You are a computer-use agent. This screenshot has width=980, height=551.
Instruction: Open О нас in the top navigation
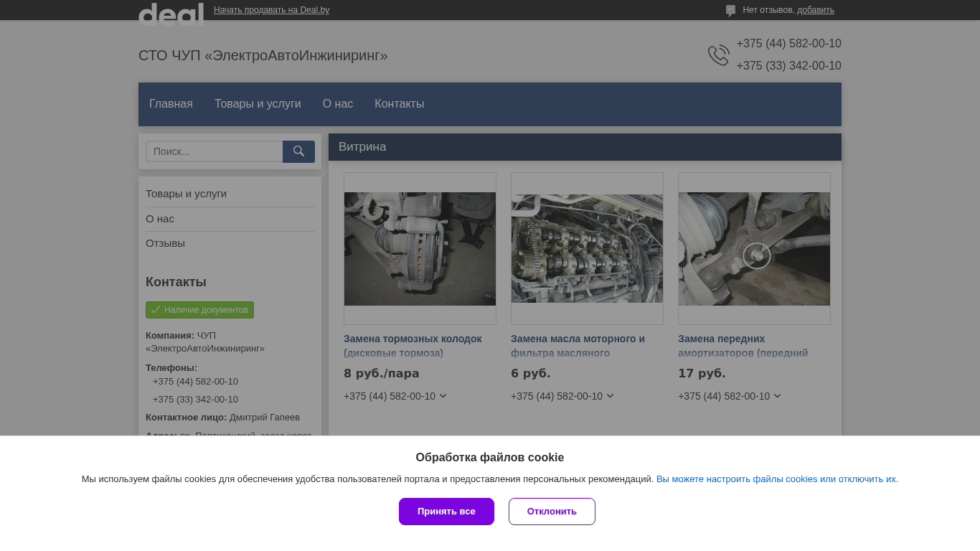point(338,104)
